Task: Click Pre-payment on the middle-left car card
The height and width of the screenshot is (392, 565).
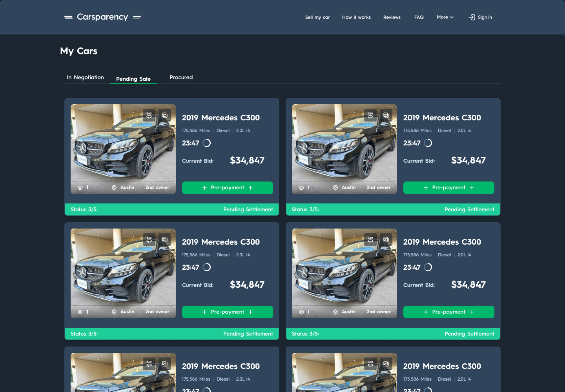Action: [x=228, y=312]
